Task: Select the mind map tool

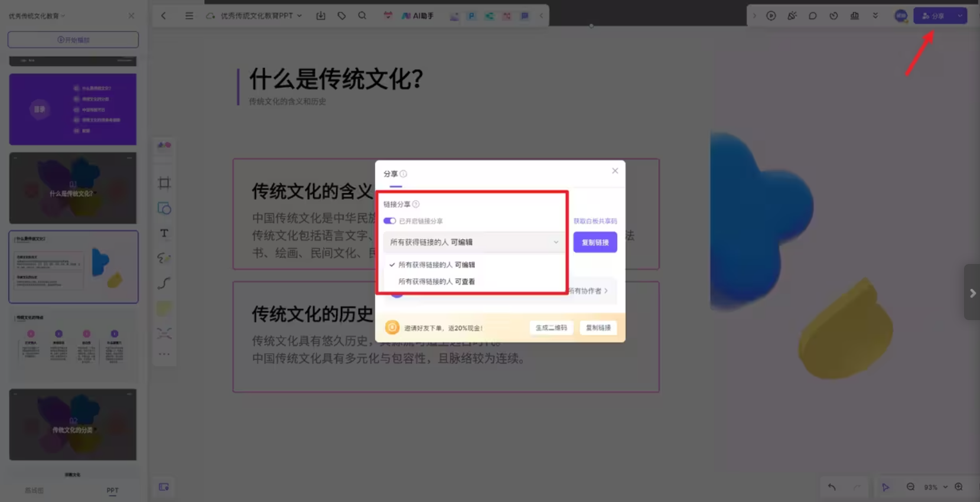Action: tap(164, 334)
